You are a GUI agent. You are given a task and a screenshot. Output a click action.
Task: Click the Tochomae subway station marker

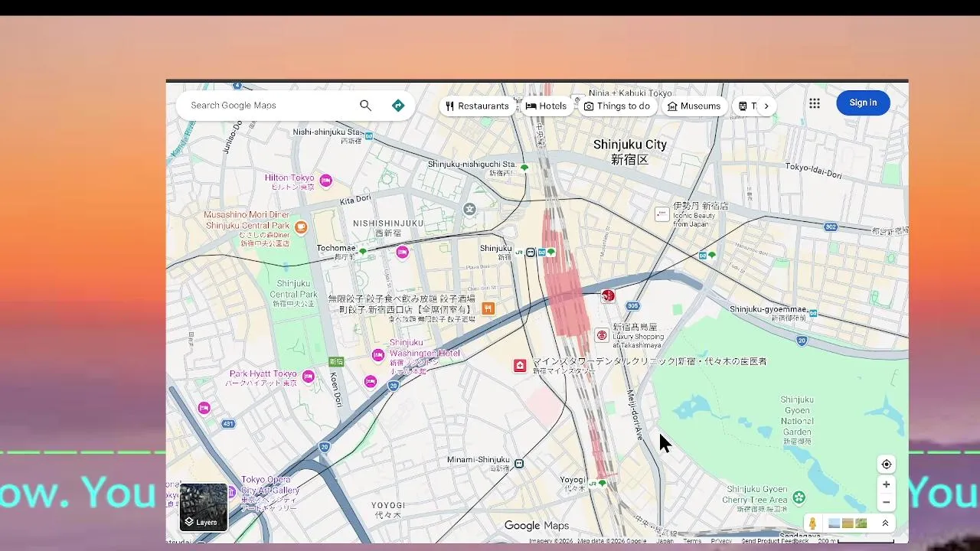363,251
